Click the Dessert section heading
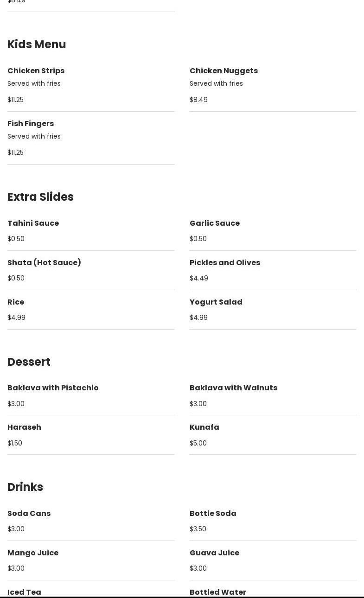The height and width of the screenshot is (598, 364). pyautogui.click(x=29, y=362)
